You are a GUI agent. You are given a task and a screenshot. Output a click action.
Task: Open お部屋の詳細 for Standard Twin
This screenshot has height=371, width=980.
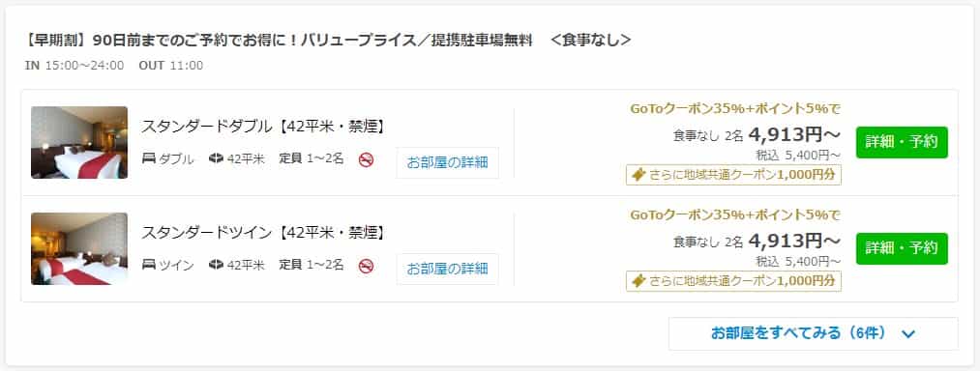[x=448, y=270]
